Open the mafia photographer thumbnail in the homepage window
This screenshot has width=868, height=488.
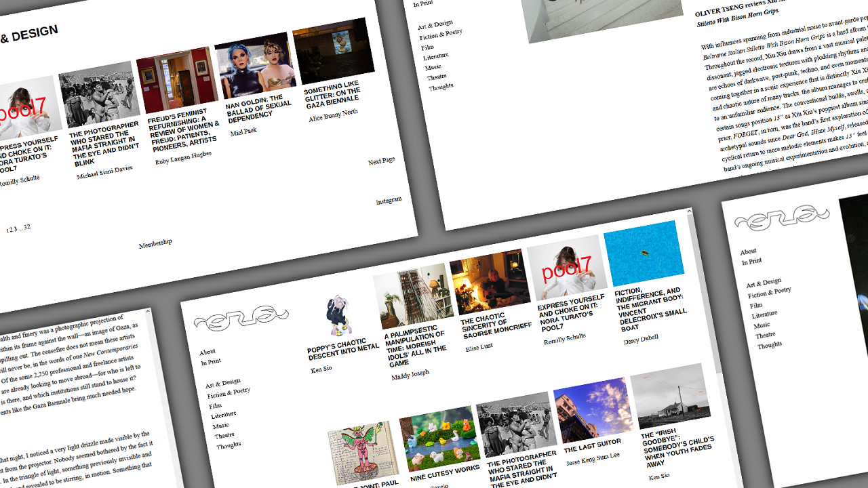(x=516, y=425)
